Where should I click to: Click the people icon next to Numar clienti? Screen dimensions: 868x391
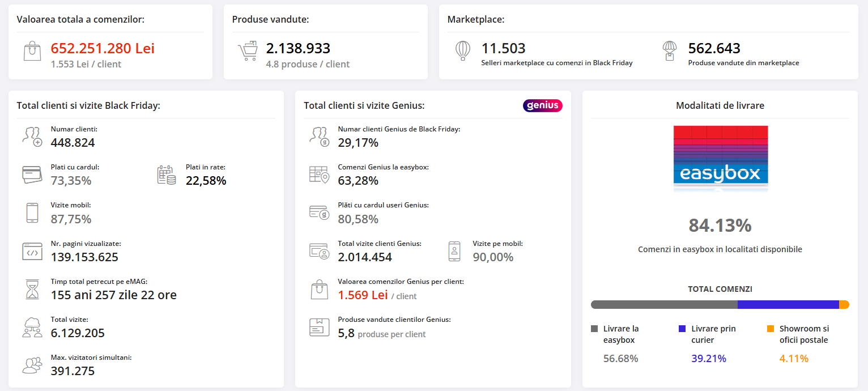[x=32, y=137]
